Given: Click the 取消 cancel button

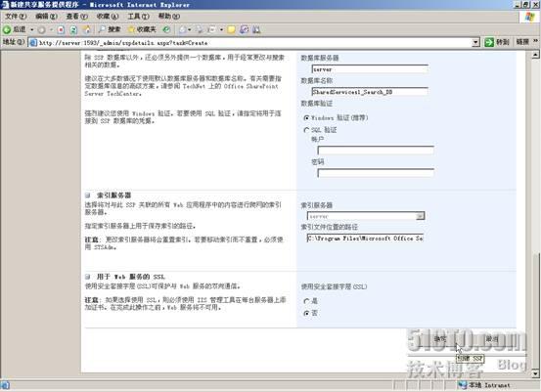Looking at the screenshot, I should click(492, 339).
